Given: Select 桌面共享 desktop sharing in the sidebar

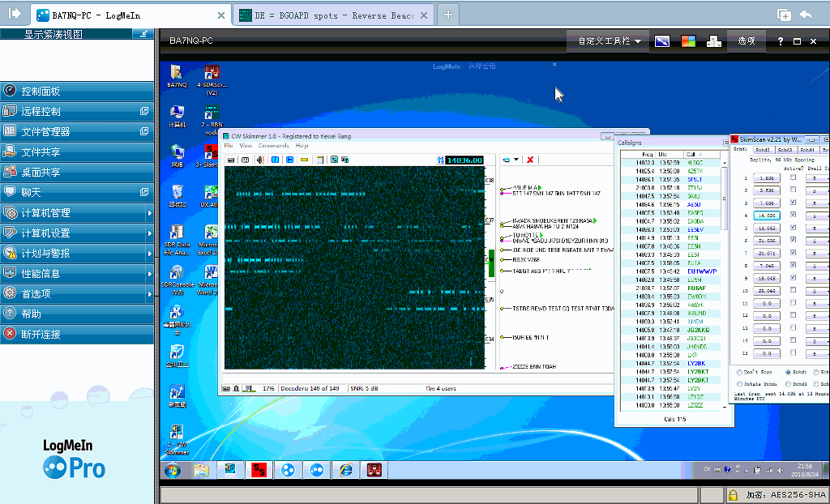Looking at the screenshot, I should tap(77, 172).
